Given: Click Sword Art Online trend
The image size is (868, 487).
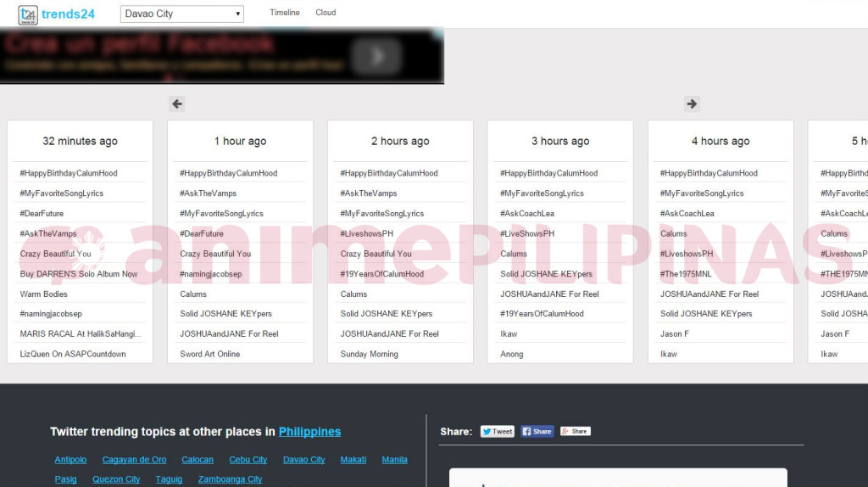Looking at the screenshot, I should (x=210, y=354).
